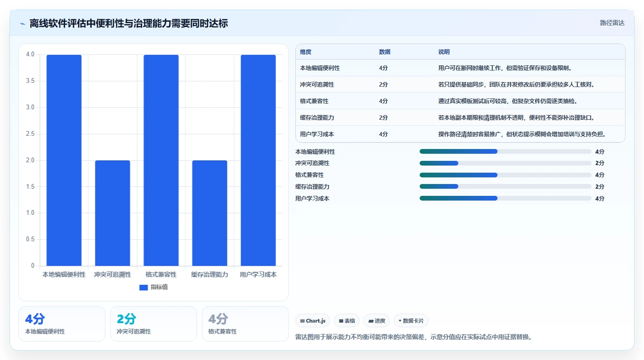Image resolution: width=644 pixels, height=360 pixels.
Task: Click the 冲突可追溯性 progress bar
Action: (x=505, y=163)
